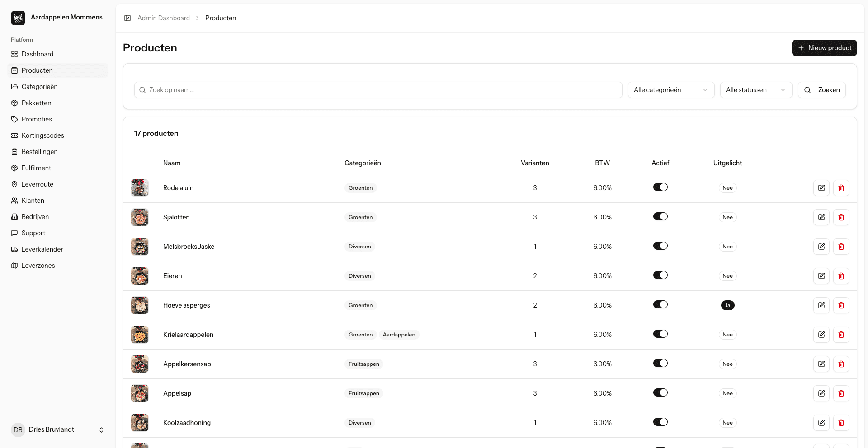Click the Zoeken button
The image size is (868, 448).
[821, 90]
